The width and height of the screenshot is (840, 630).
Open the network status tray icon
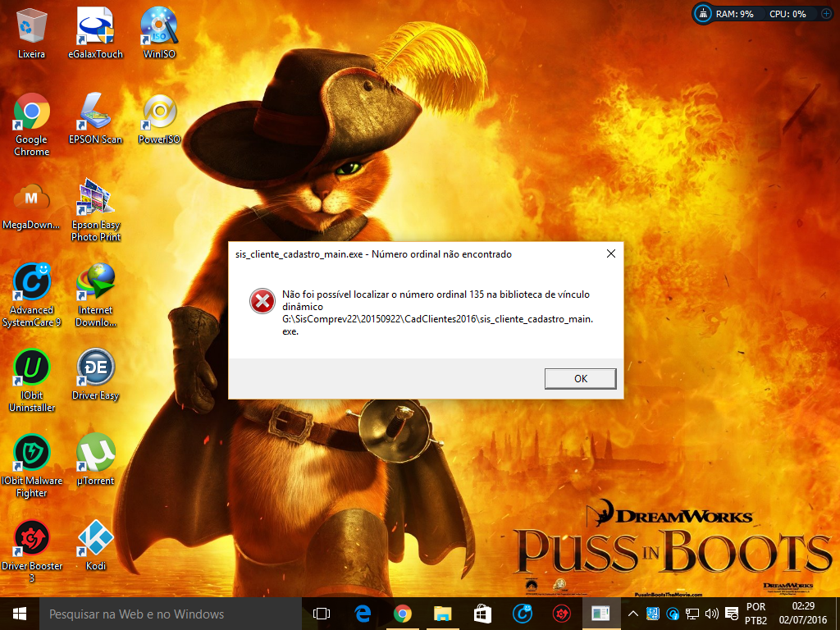coord(692,614)
